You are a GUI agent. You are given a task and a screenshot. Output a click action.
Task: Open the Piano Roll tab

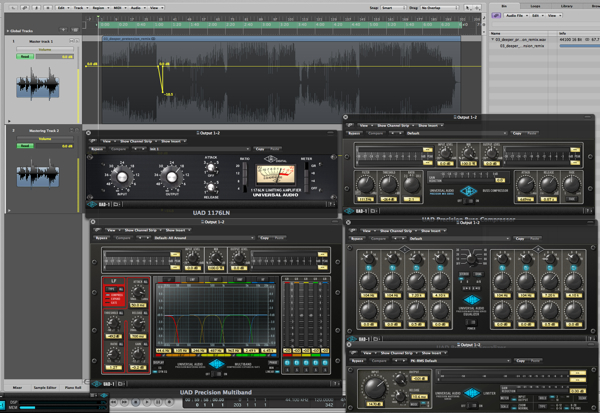point(73,387)
